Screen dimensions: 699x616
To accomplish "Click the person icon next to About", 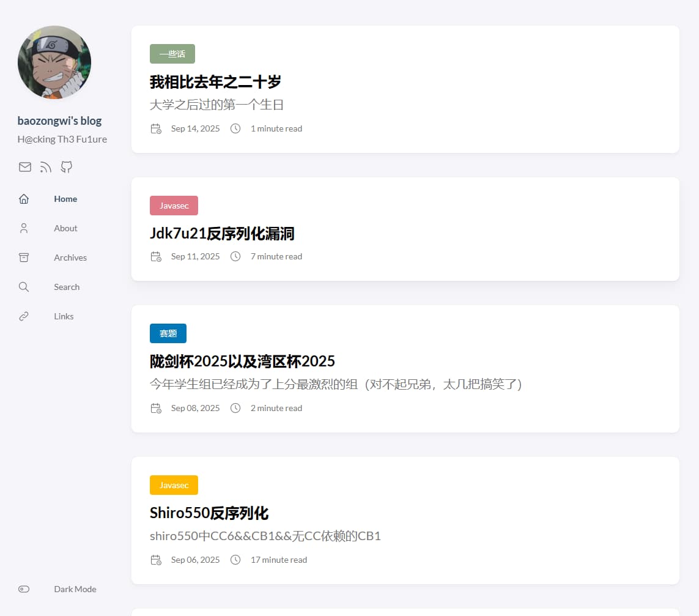I will [23, 228].
